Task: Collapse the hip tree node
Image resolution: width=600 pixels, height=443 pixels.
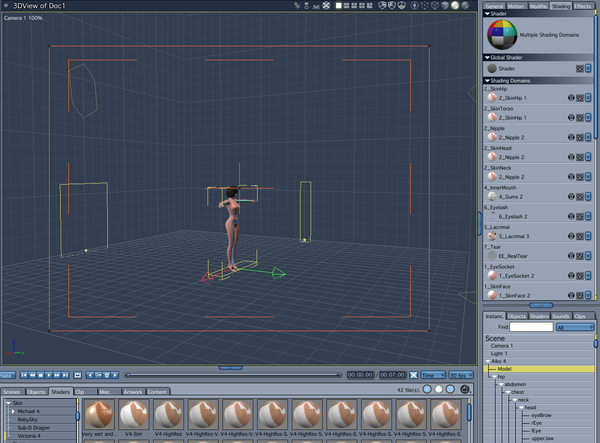Action: pyautogui.click(x=494, y=377)
